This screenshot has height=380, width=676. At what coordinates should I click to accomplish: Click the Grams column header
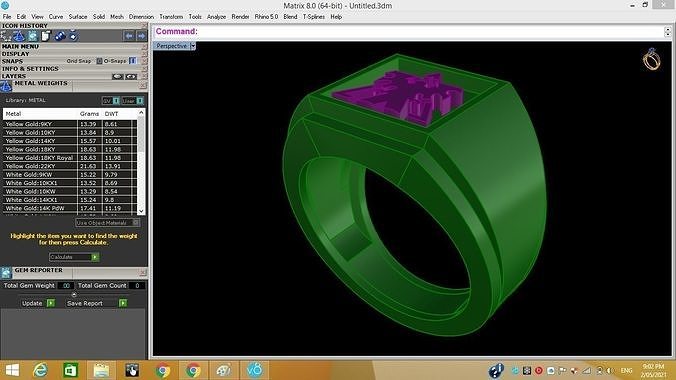point(89,113)
